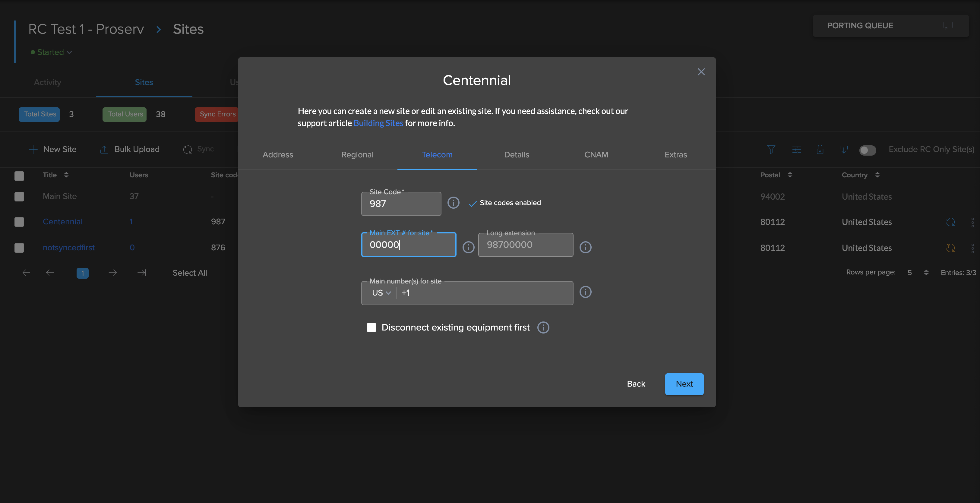Expand the Started status dropdown
Viewport: 980px width, 503px height.
click(x=51, y=52)
